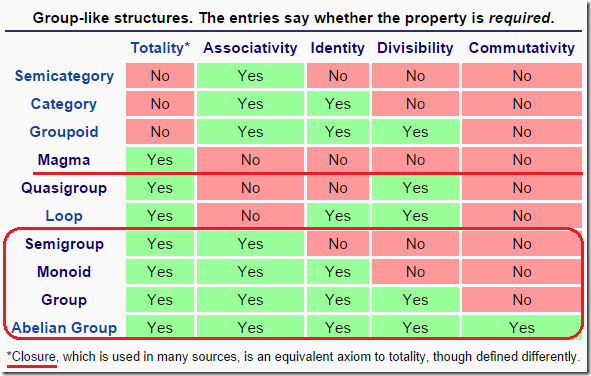Open the Semicategory link
This screenshot has height=376, width=591.
[64, 76]
